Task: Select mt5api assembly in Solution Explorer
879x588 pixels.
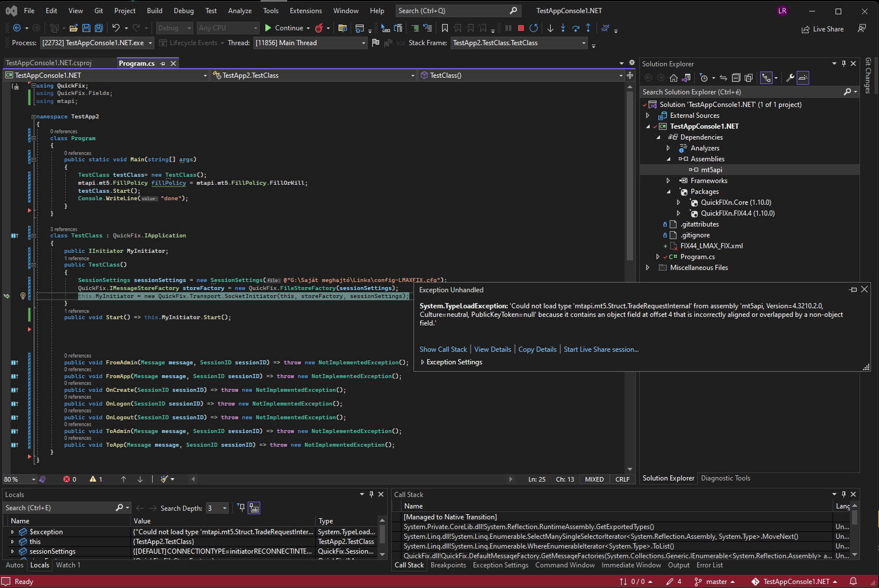Action: click(x=711, y=170)
